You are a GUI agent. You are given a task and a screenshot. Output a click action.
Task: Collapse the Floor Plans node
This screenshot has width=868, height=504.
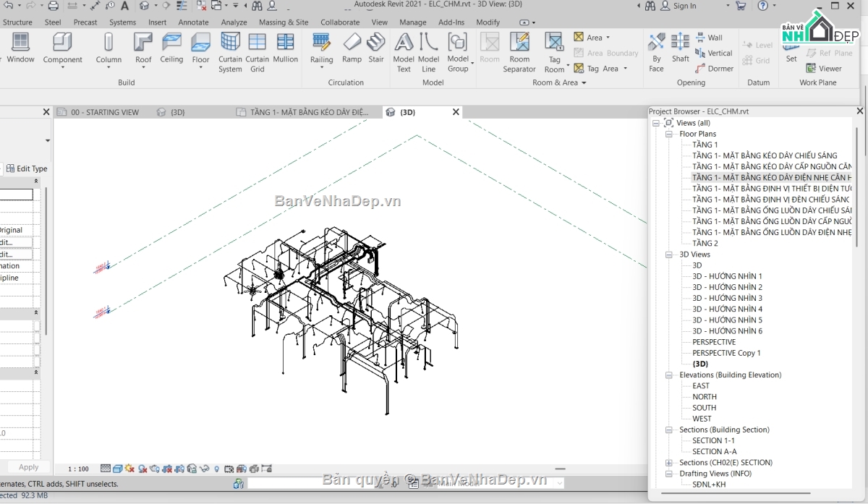tap(668, 134)
